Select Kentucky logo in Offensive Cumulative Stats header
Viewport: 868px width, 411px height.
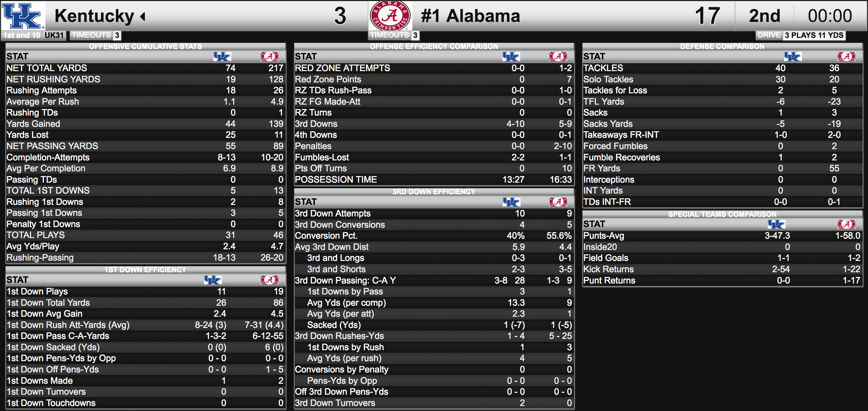222,57
